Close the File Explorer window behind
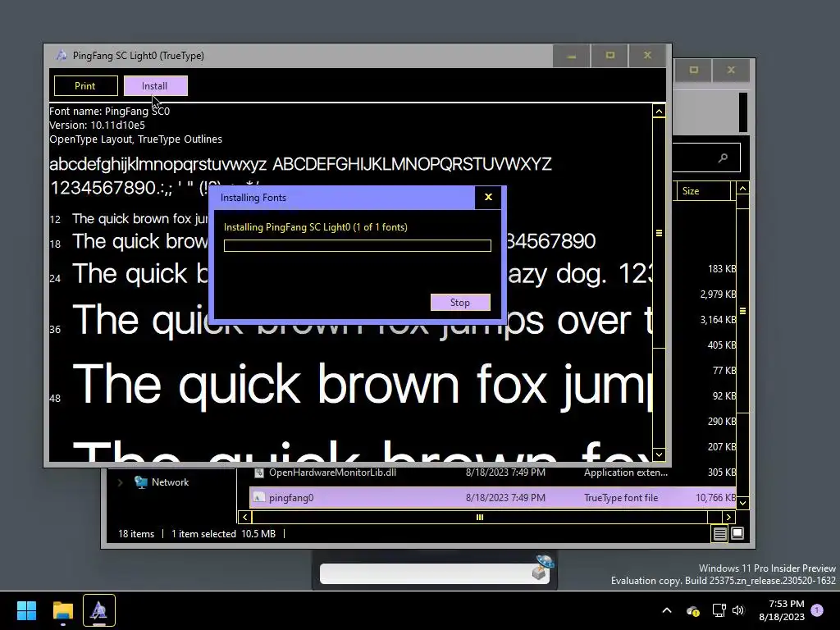The image size is (840, 630). point(731,70)
